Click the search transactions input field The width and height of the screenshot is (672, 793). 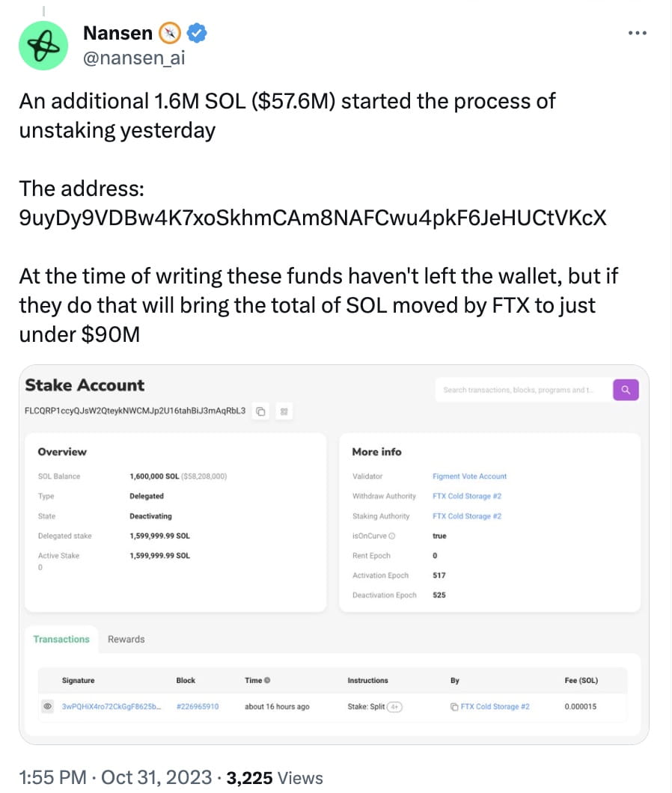point(522,390)
